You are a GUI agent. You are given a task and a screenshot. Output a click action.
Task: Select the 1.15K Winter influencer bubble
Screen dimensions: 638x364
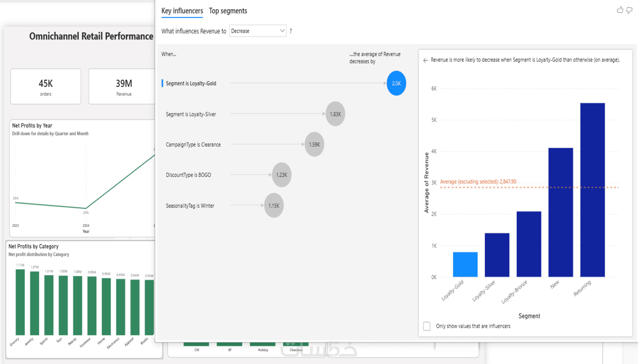pos(274,206)
